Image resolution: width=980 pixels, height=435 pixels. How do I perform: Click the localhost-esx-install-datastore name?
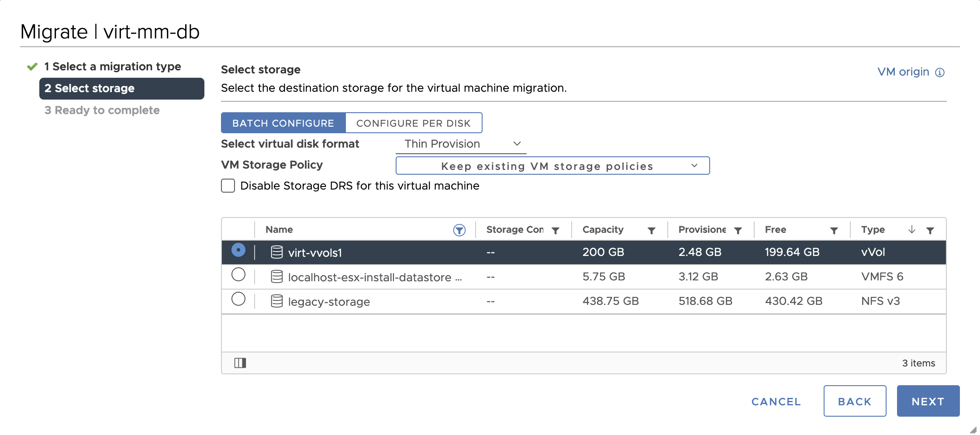point(375,277)
